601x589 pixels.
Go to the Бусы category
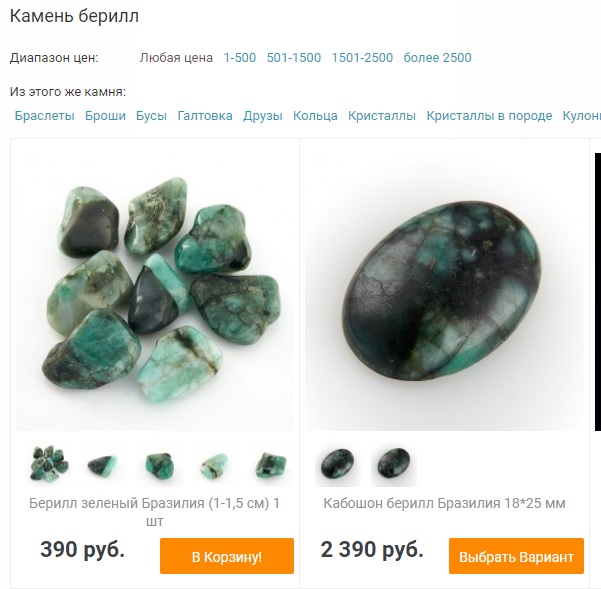click(x=151, y=116)
